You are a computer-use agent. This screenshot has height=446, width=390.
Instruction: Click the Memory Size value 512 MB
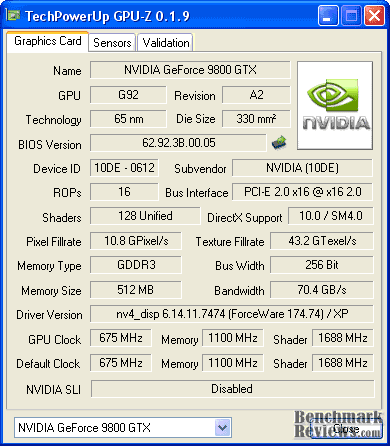[x=136, y=290]
